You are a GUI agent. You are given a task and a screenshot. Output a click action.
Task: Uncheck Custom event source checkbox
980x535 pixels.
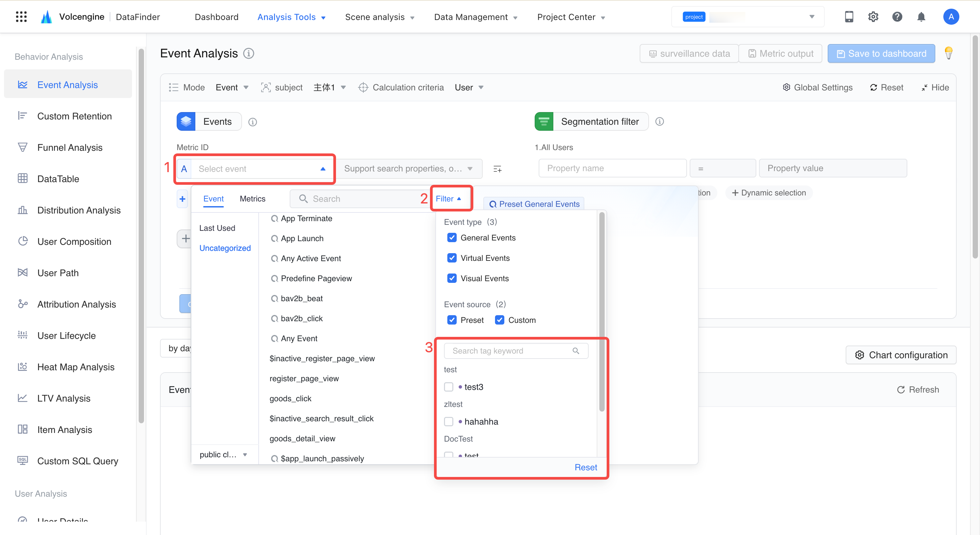pos(500,320)
